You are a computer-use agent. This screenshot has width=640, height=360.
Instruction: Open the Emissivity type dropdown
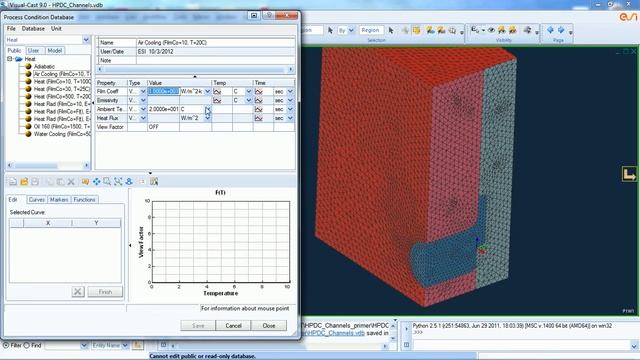[x=143, y=100]
